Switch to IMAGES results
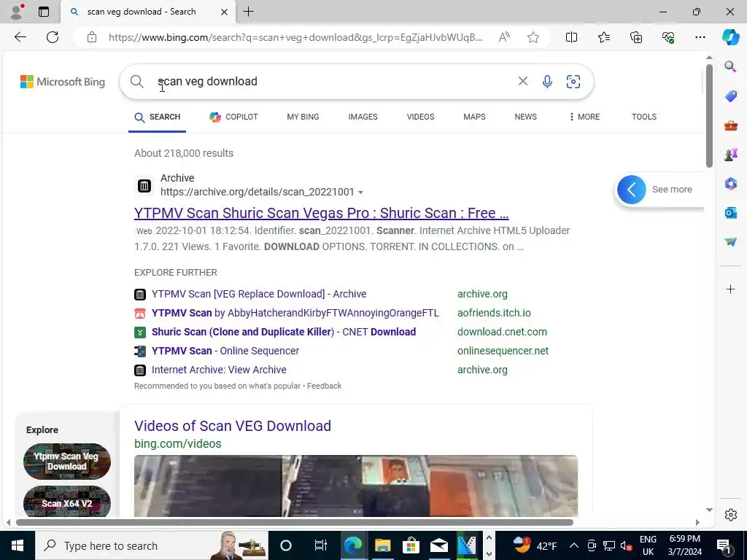Screen dimensions: 747x560 363,117
